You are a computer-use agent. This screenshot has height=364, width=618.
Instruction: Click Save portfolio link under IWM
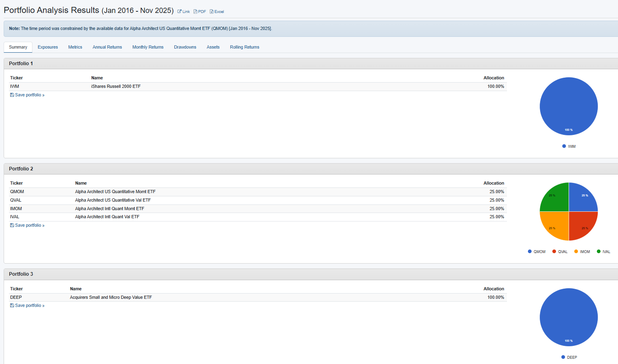point(30,95)
